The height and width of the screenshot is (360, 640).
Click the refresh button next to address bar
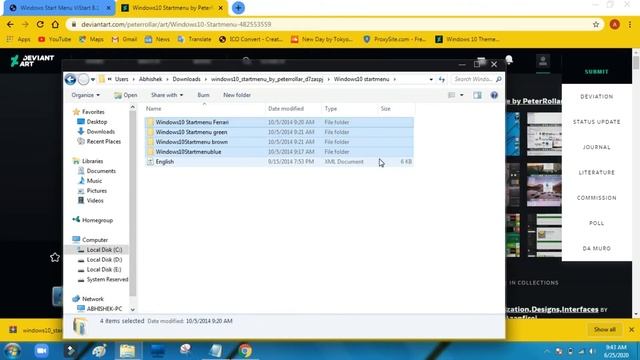[x=442, y=80]
